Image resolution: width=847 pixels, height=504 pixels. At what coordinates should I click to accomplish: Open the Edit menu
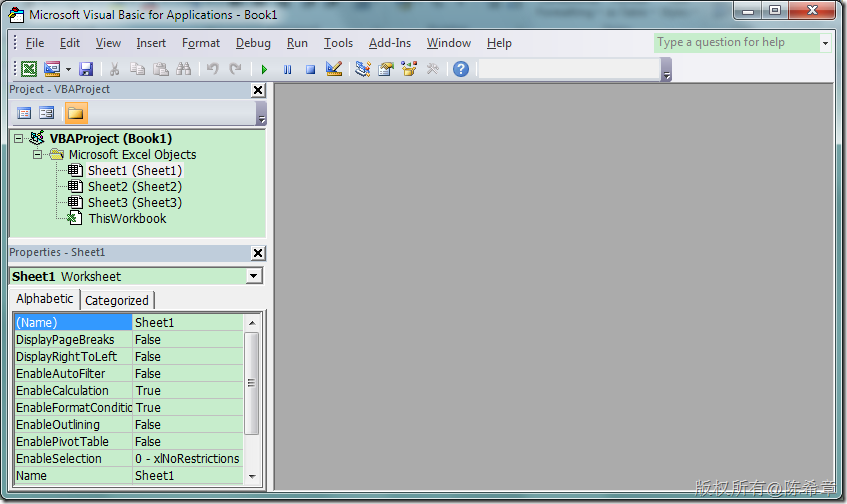[x=70, y=43]
